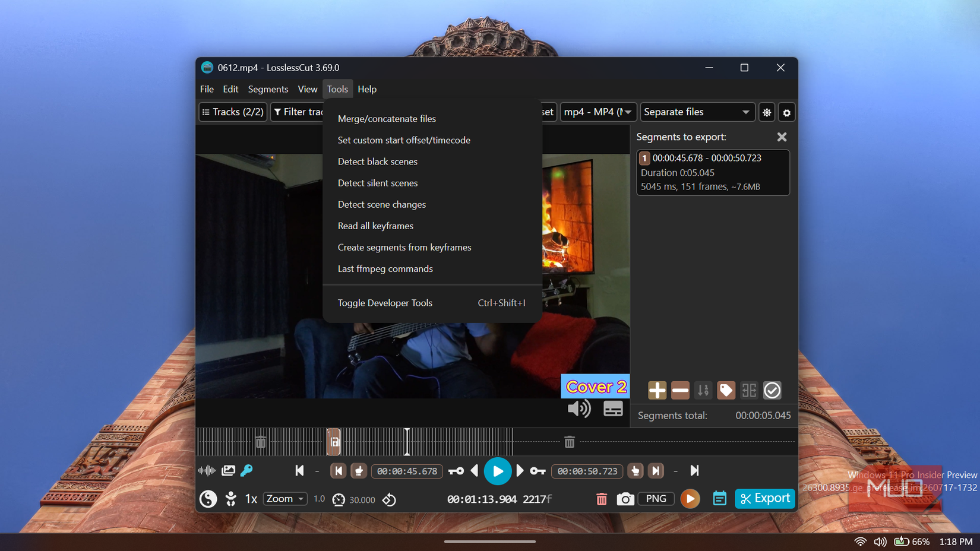Open Windows Wi-Fi tray icon
The image size is (980, 551).
tap(860, 541)
